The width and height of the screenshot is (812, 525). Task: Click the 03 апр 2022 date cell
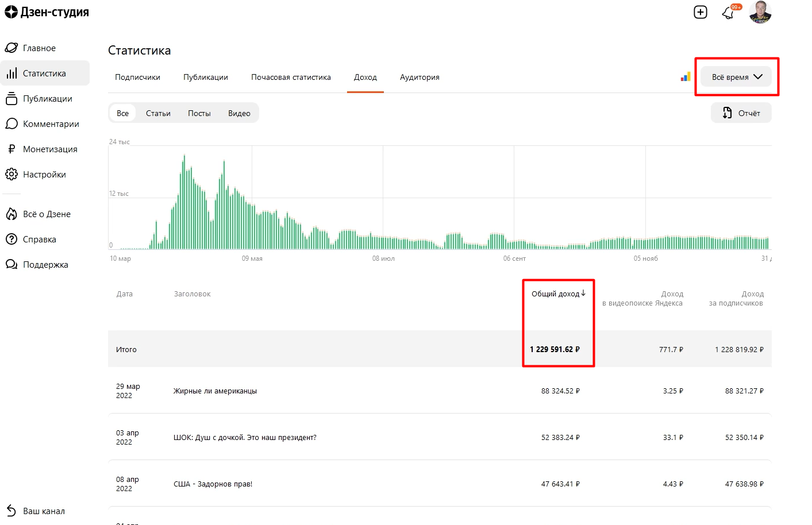[127, 437]
